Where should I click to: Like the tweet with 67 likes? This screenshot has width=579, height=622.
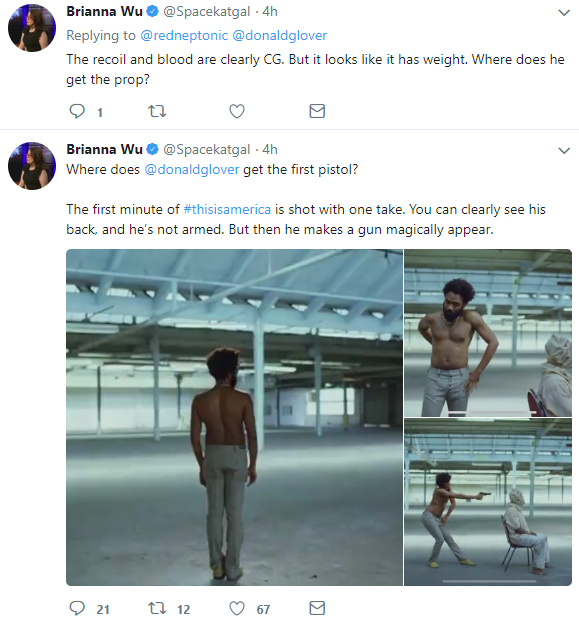(x=237, y=608)
